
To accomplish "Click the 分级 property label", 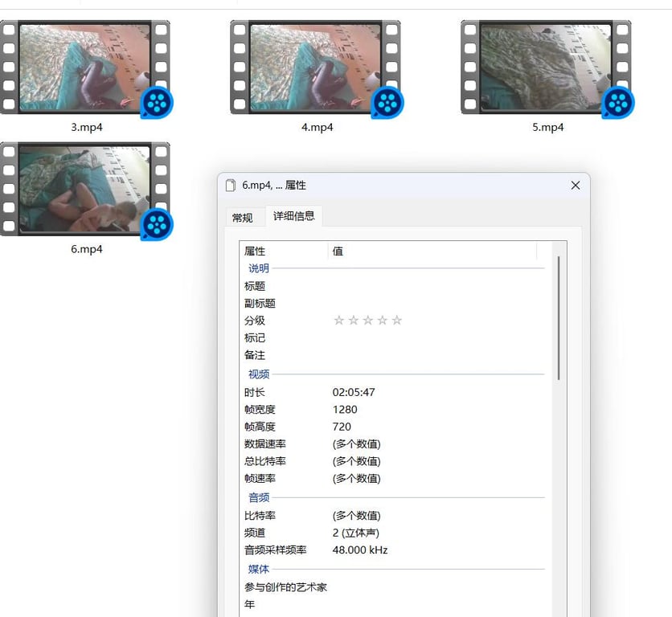I will (x=255, y=321).
